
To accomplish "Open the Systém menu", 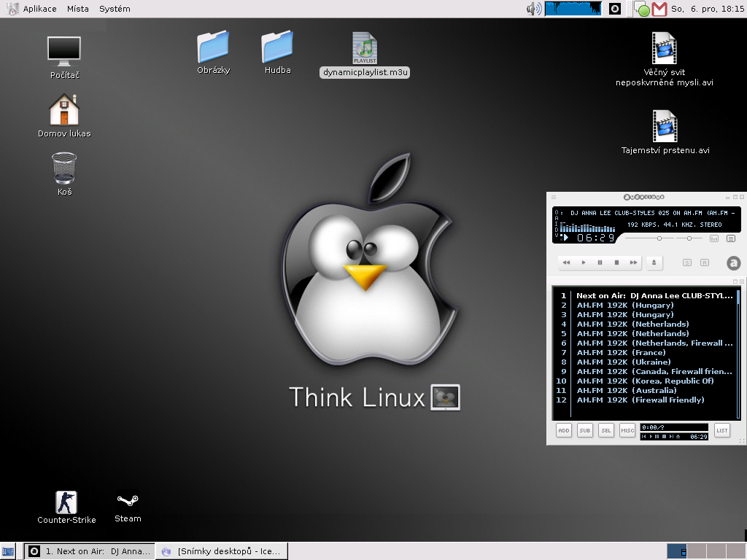I will click(x=115, y=9).
